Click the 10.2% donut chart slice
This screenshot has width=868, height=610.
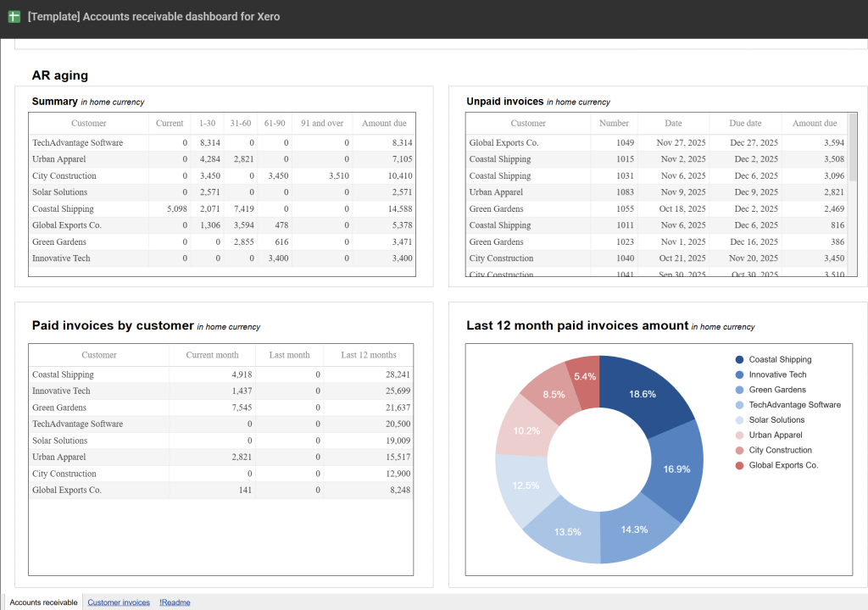click(526, 430)
